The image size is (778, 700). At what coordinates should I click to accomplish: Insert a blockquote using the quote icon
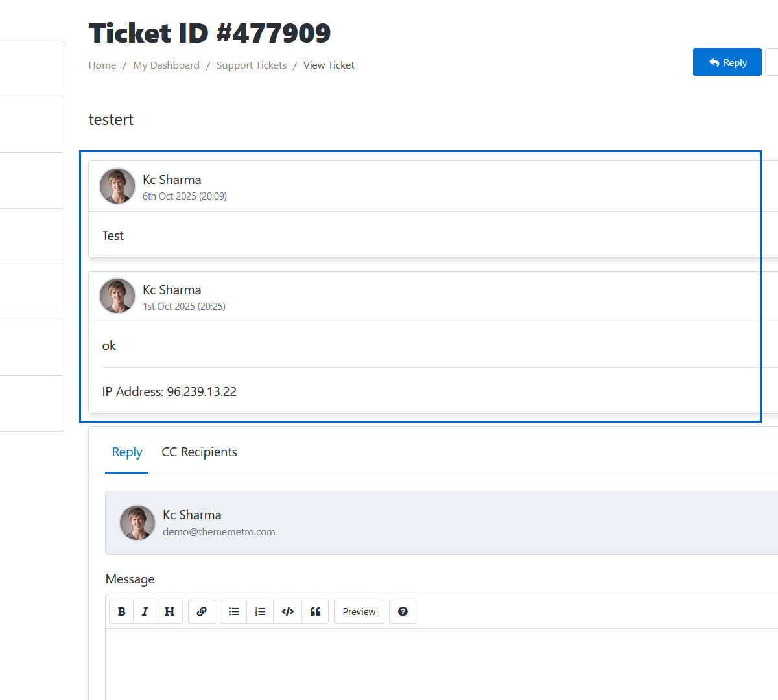(x=315, y=612)
